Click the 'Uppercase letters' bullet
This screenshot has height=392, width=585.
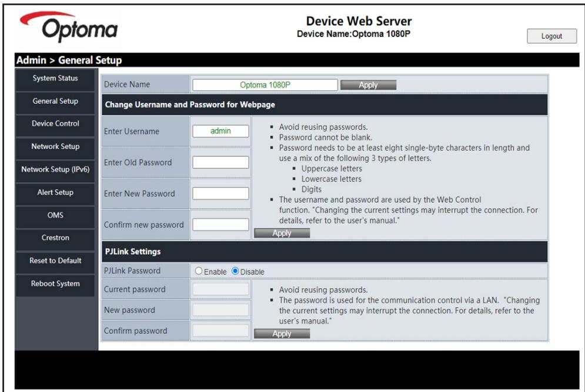[x=332, y=169]
